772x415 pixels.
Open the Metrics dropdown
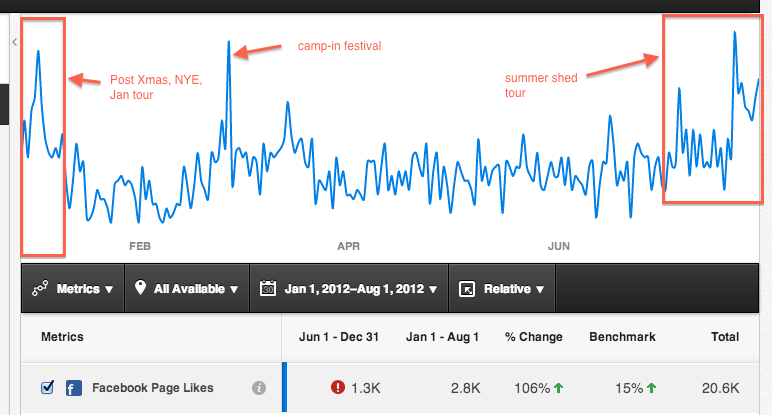[x=84, y=289]
